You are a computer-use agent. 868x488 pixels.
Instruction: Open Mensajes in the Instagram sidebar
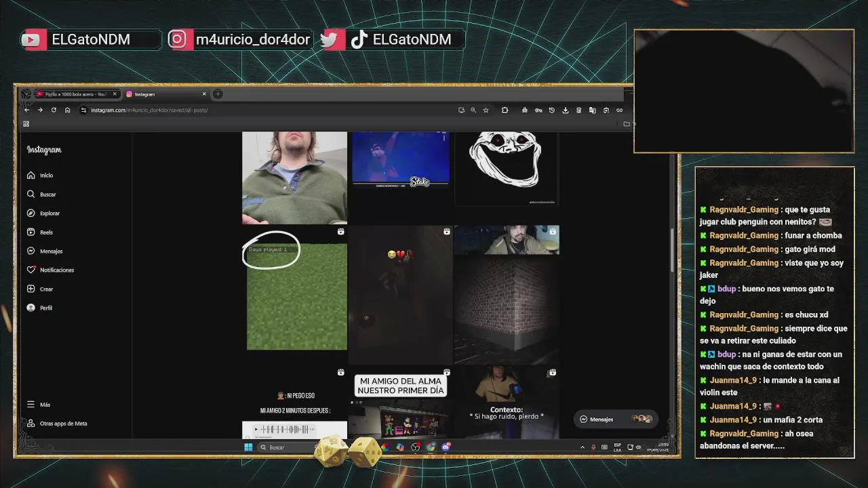tap(45, 251)
